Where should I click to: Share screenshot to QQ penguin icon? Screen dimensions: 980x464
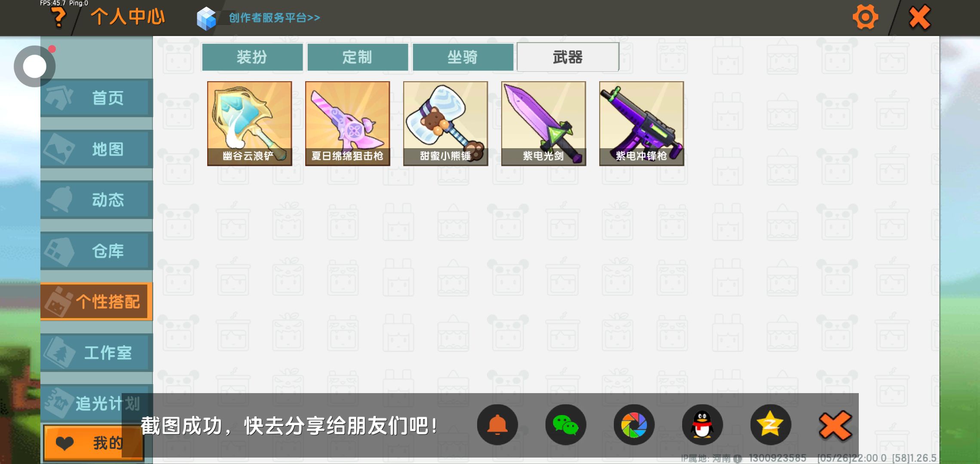702,425
